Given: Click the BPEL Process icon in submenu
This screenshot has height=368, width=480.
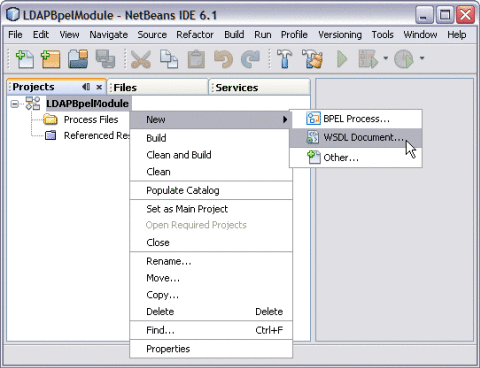Looking at the screenshot, I should point(313,118).
